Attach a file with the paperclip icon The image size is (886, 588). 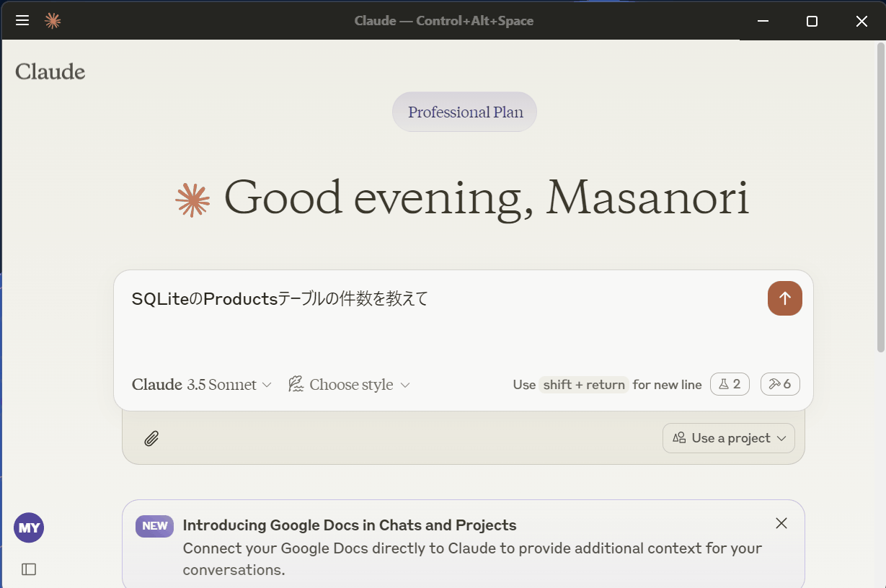coord(151,438)
